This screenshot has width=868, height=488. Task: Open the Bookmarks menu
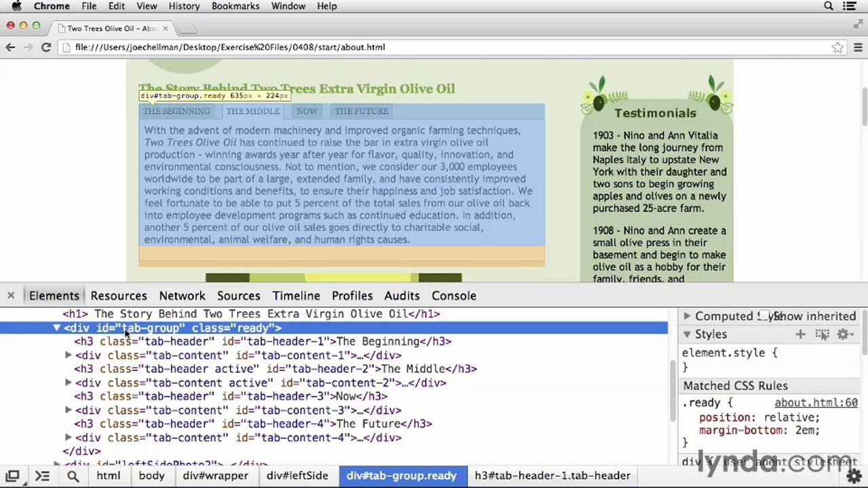(x=235, y=6)
